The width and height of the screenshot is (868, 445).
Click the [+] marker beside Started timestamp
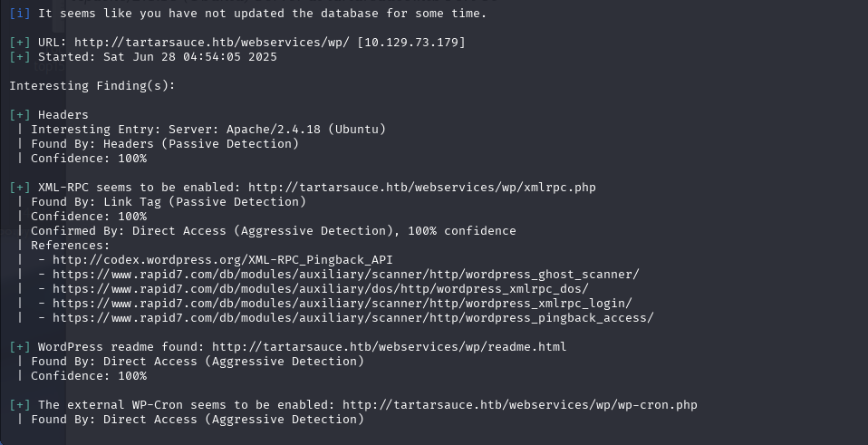[x=20, y=56]
